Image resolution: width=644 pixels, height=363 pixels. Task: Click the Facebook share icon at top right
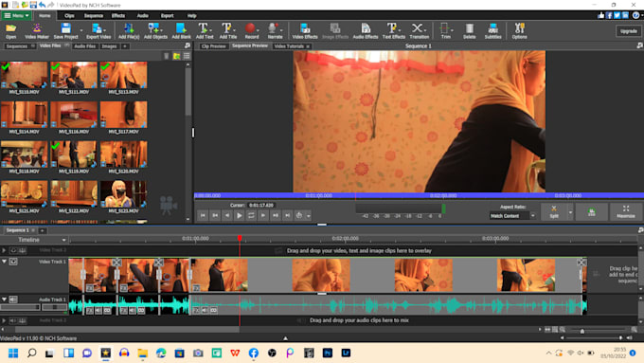609,15
